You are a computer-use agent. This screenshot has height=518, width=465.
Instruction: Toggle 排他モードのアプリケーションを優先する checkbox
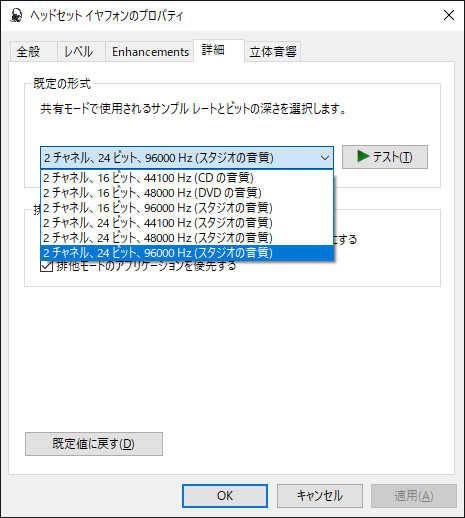(x=47, y=266)
